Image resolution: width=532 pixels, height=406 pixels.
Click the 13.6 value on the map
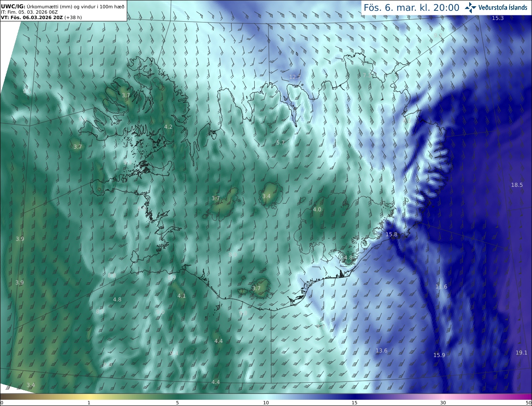[x=382, y=351]
